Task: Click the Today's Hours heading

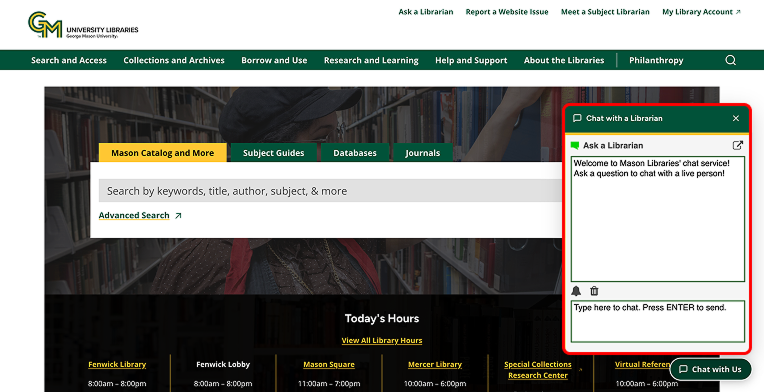Action: coord(382,318)
